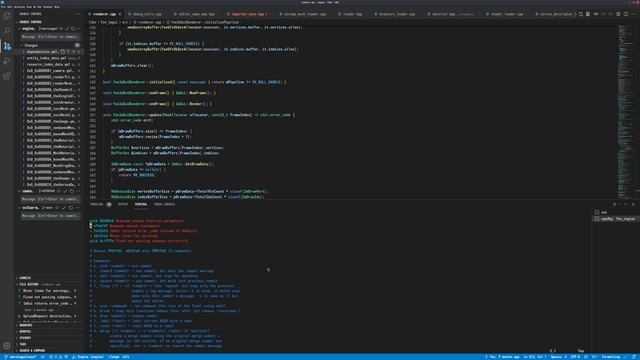This screenshot has width=640, height=360.
Task: Click the refresh icon for engine repository
Action: click(73, 29)
